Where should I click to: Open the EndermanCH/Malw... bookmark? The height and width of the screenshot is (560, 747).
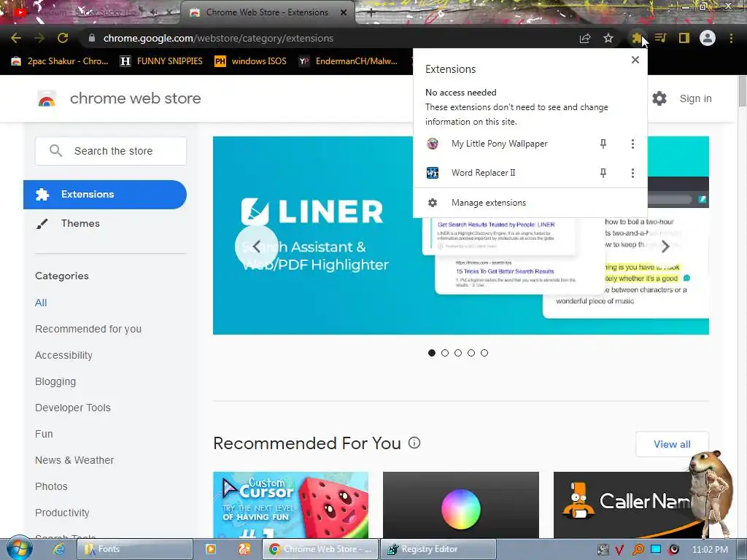[x=348, y=61]
